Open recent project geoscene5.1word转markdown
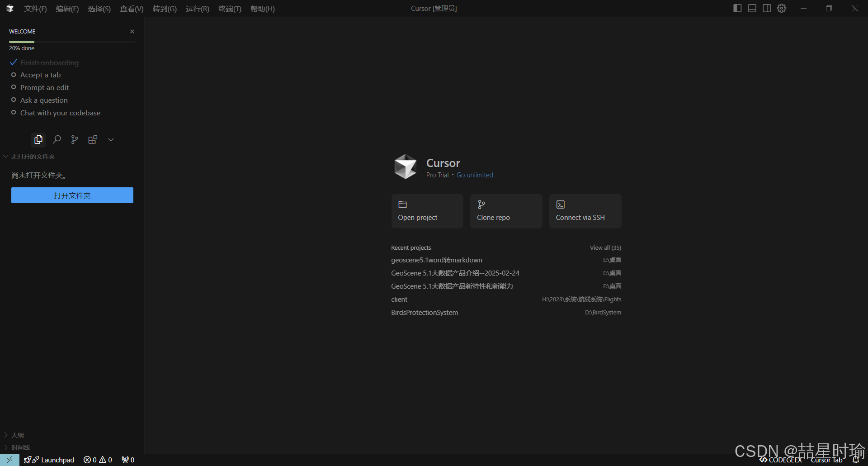Screen dimensions: 868x466 coord(506,260)
